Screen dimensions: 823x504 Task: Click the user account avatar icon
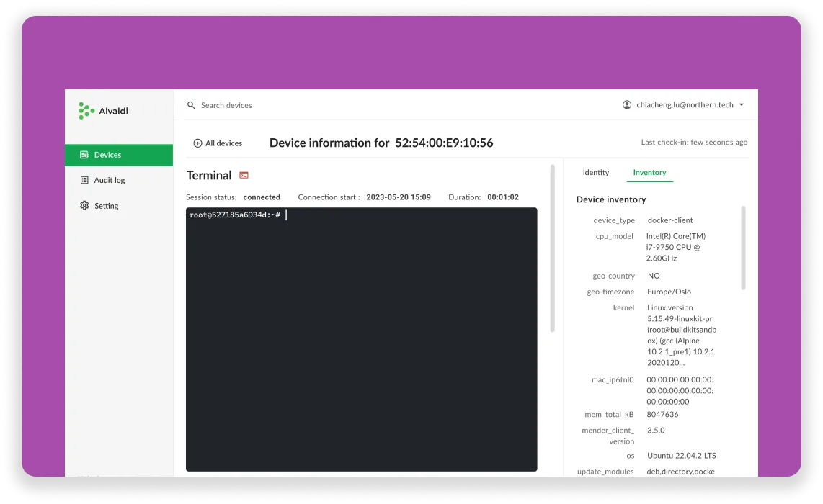tap(627, 104)
